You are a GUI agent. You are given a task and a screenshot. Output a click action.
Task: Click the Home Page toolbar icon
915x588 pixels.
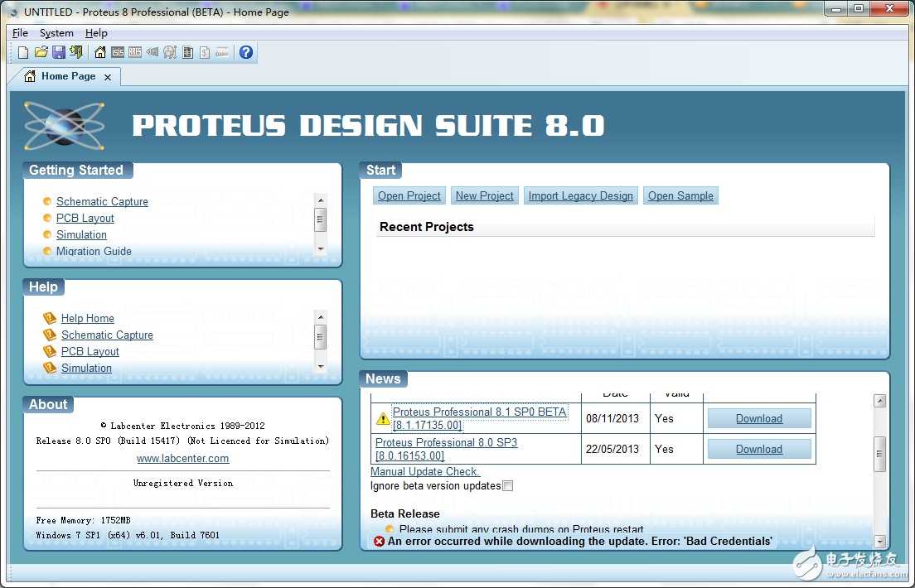pyautogui.click(x=100, y=52)
